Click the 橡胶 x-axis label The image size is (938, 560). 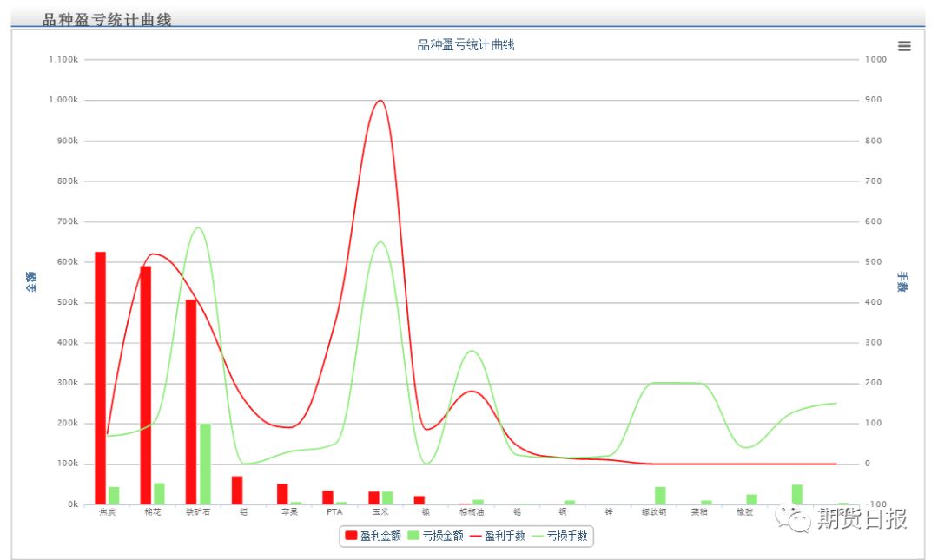click(x=745, y=512)
